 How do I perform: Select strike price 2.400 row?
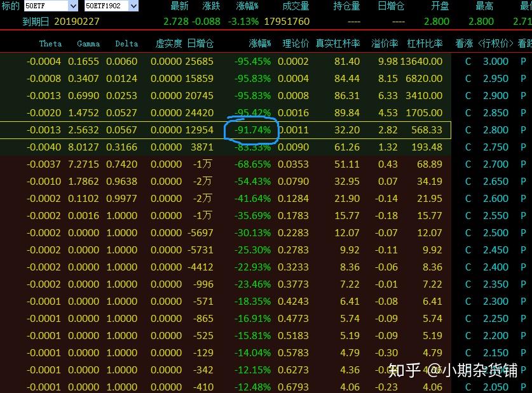496,267
